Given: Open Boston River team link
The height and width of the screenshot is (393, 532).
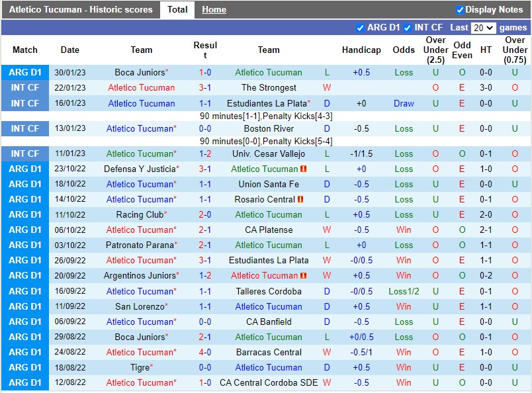Looking at the screenshot, I should coord(269,128).
